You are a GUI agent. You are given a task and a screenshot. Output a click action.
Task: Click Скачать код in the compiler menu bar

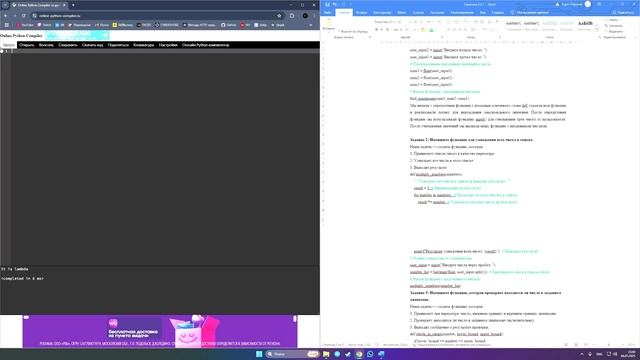(92, 45)
